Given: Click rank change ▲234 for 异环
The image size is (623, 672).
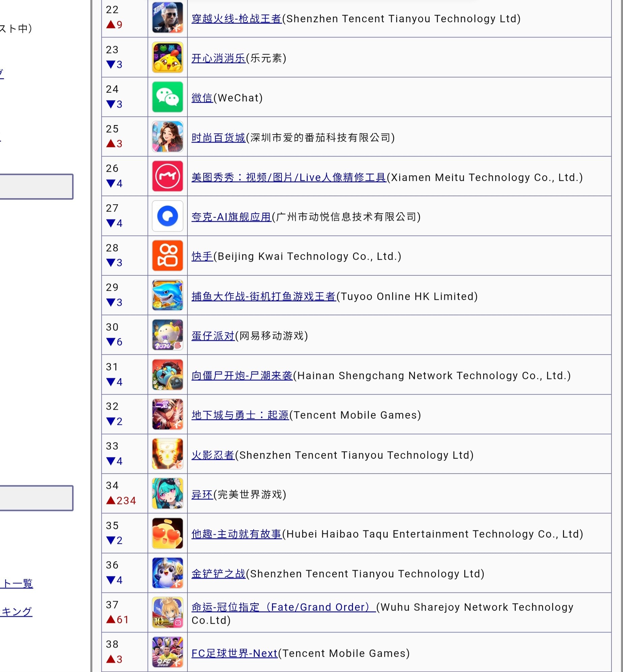Looking at the screenshot, I should [x=121, y=500].
